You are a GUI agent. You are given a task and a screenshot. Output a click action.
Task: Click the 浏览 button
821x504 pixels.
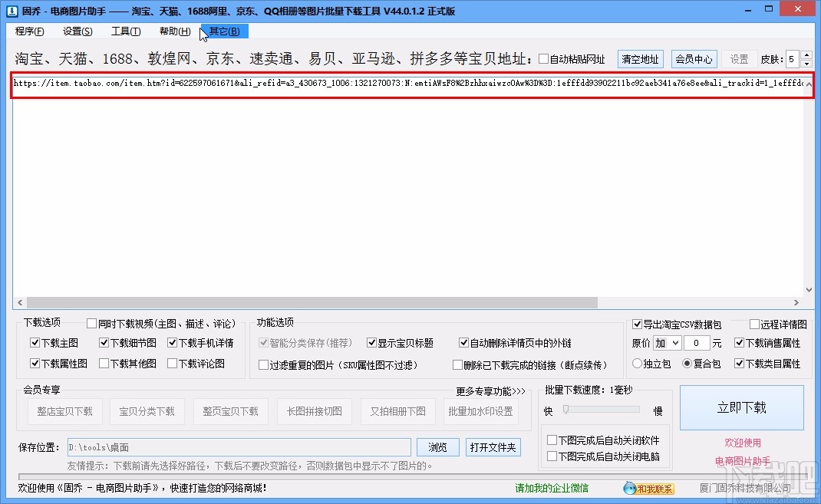tap(437, 447)
